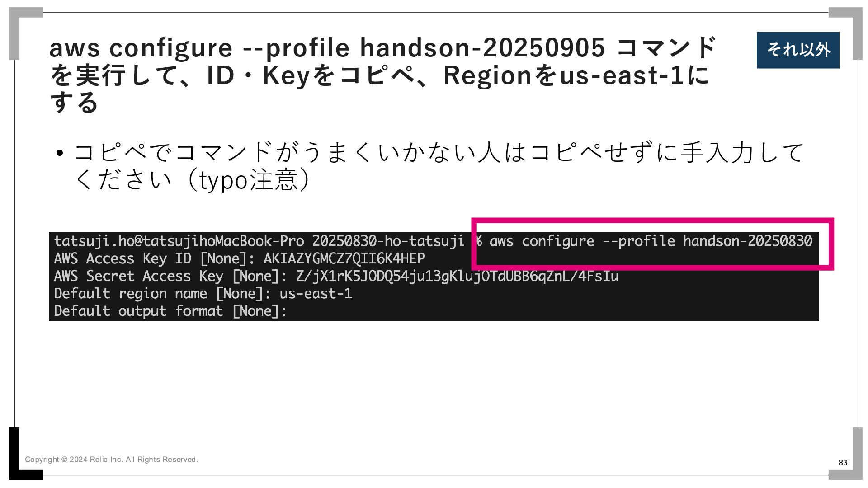Click the bullet text about コピペ and typo注意

(429, 166)
